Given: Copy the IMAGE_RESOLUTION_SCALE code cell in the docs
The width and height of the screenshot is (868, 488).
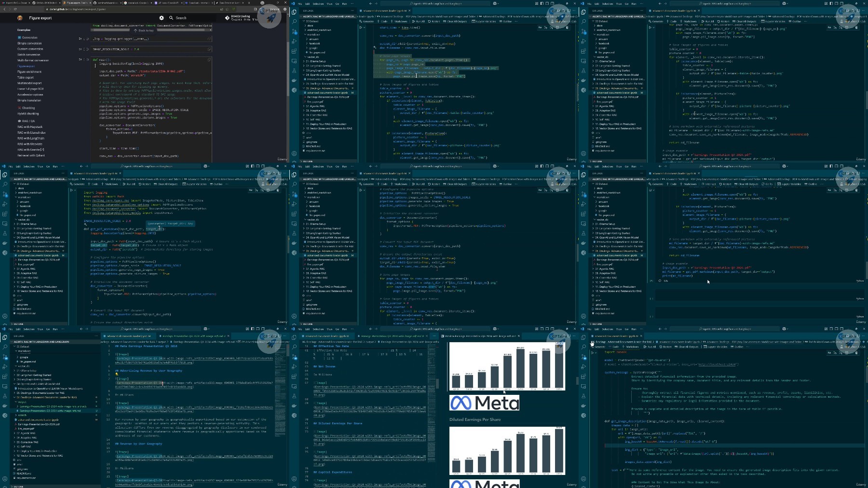Looking at the screenshot, I should click(x=209, y=49).
